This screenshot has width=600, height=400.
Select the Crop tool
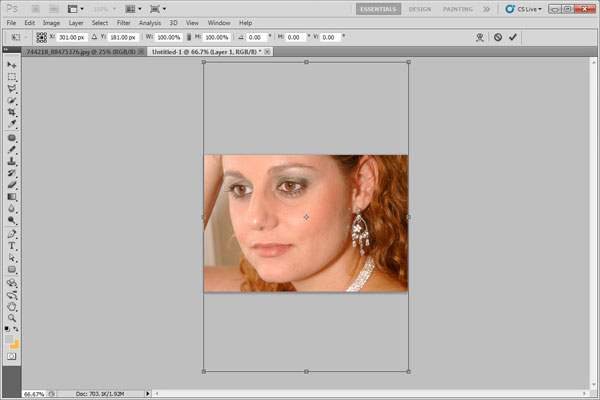click(x=12, y=113)
